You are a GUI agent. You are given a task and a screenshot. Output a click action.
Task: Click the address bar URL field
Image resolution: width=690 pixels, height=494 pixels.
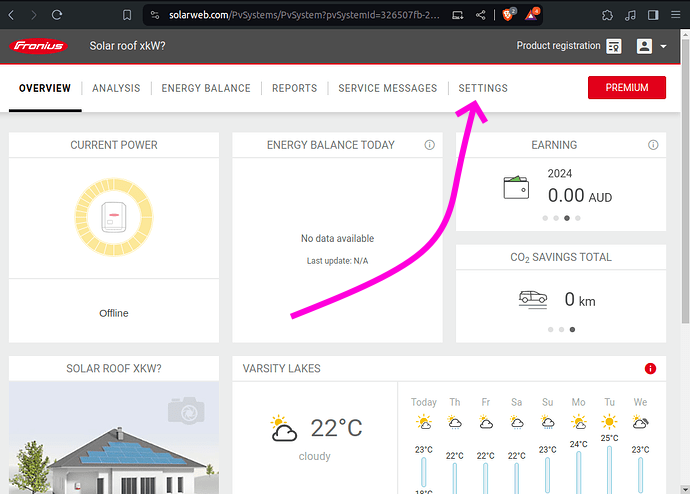304,15
